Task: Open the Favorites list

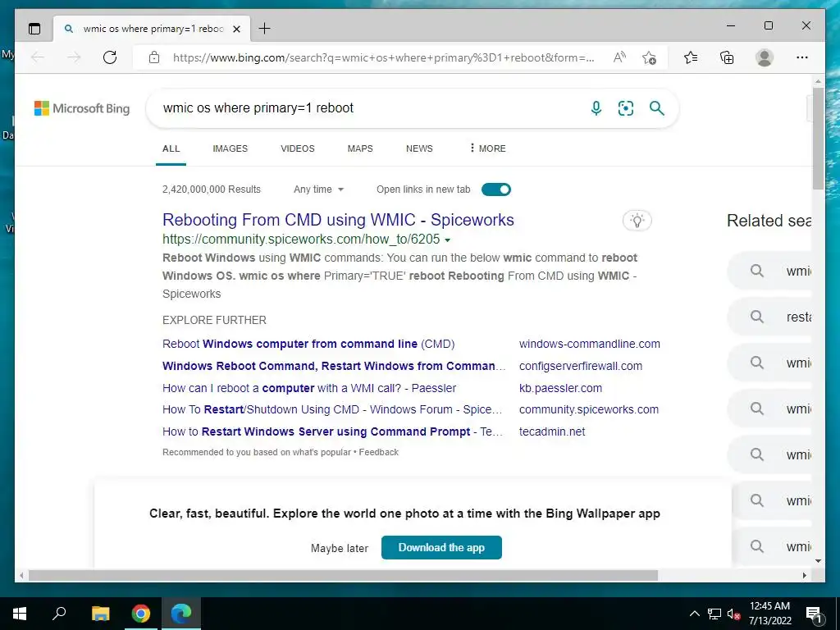Action: [691, 57]
